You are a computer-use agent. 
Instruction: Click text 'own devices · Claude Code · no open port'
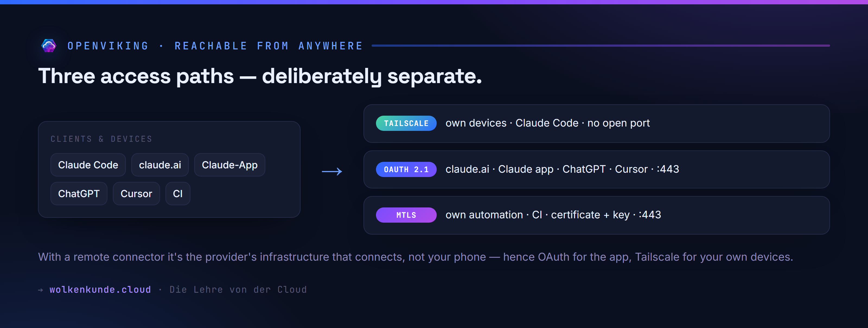coord(548,123)
